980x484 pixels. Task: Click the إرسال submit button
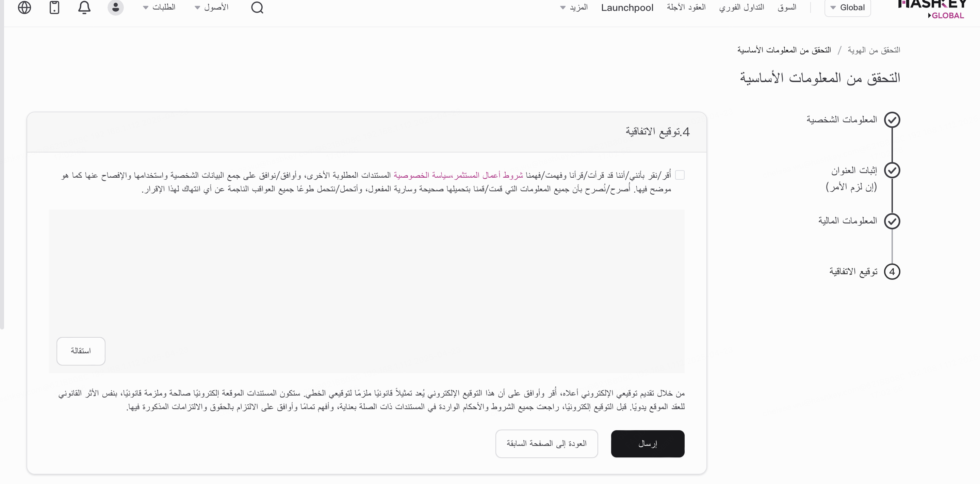(x=648, y=444)
